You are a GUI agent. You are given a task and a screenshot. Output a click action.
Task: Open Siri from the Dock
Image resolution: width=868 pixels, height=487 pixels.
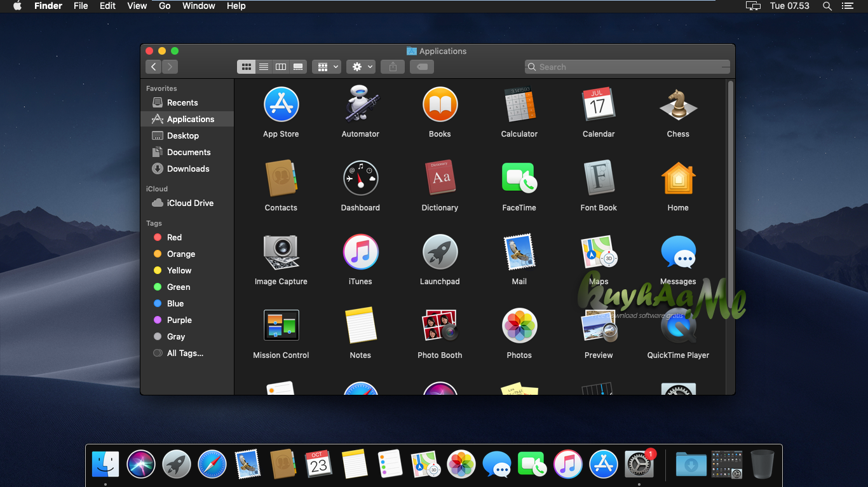pos(141,464)
